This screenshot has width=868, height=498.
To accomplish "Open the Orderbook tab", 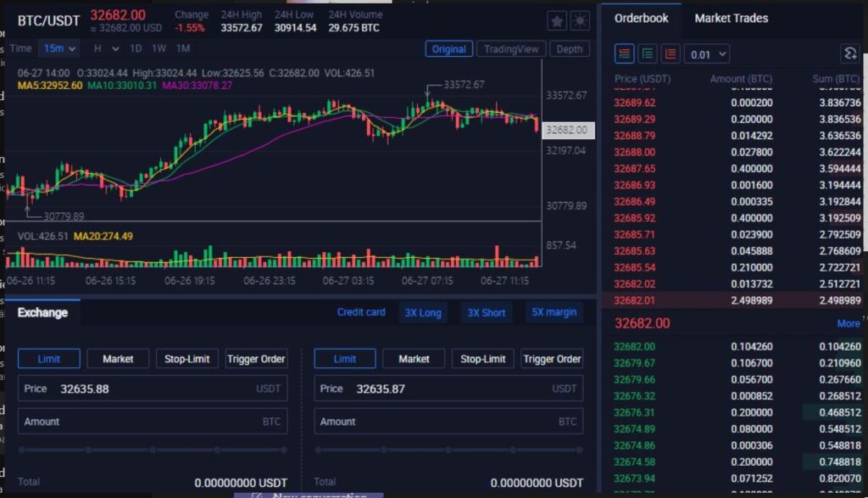I will [x=641, y=19].
